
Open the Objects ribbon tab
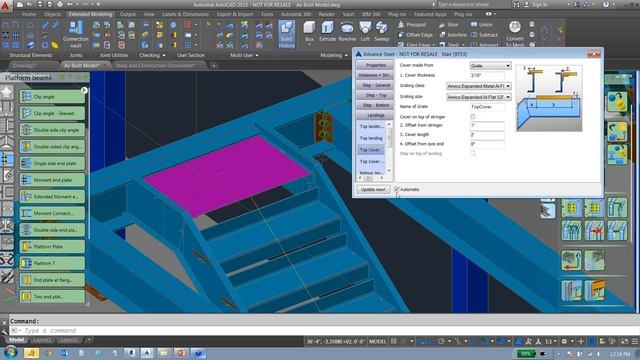[52, 14]
